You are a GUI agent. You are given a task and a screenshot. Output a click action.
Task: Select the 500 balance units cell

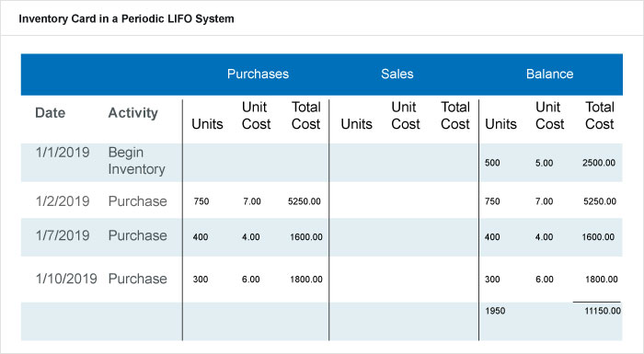click(x=492, y=163)
